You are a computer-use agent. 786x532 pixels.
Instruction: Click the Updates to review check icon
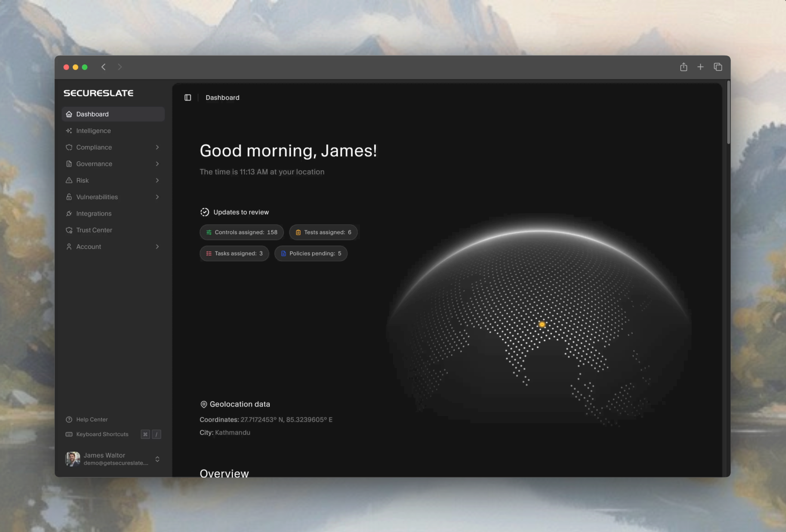(205, 212)
